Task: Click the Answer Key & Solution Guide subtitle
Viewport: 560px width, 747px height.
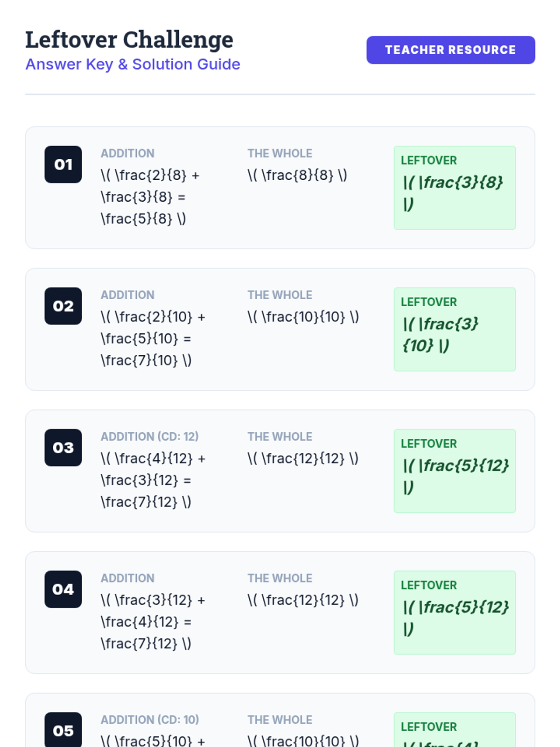Action: pyautogui.click(x=133, y=64)
